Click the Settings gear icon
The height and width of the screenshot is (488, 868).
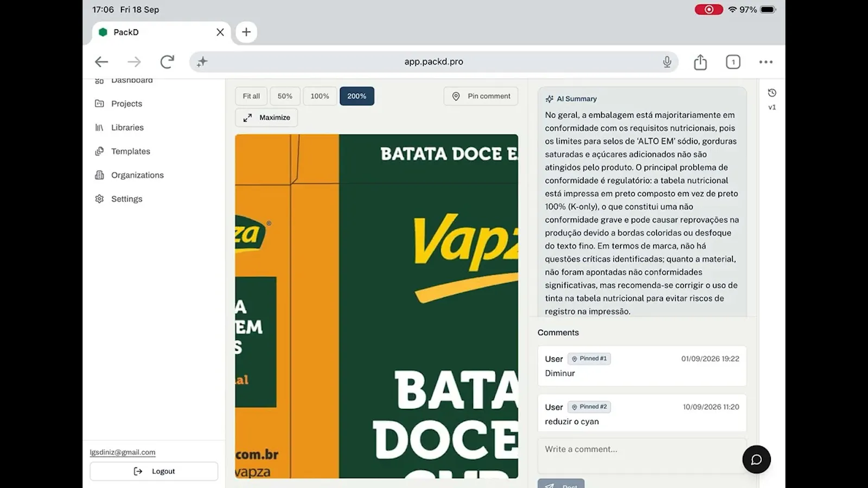[99, 199]
